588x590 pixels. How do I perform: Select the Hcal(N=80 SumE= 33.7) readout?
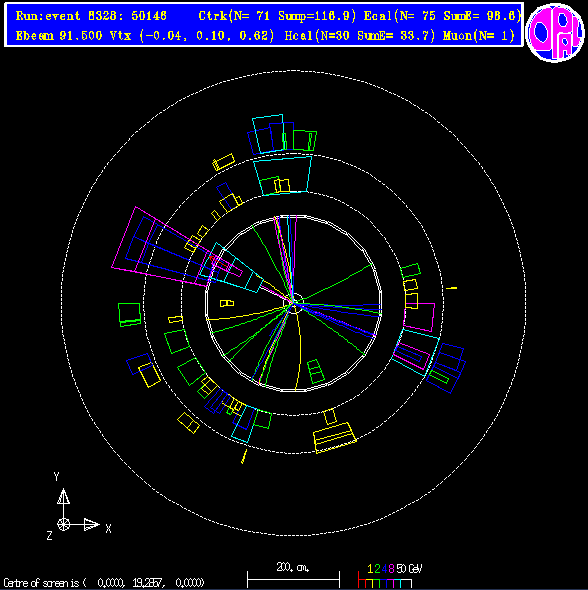click(x=360, y=36)
